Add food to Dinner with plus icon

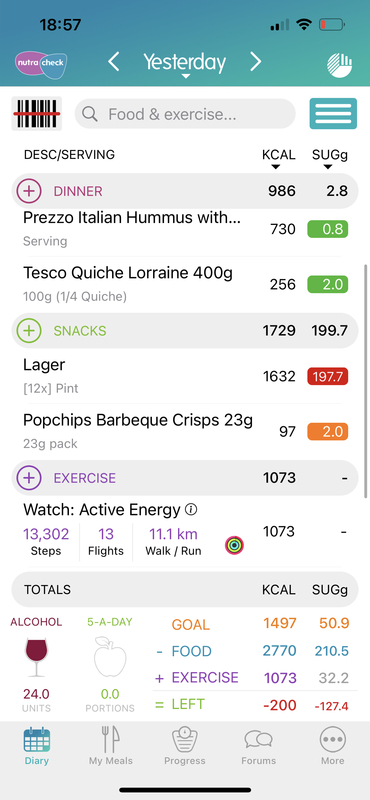[29, 191]
